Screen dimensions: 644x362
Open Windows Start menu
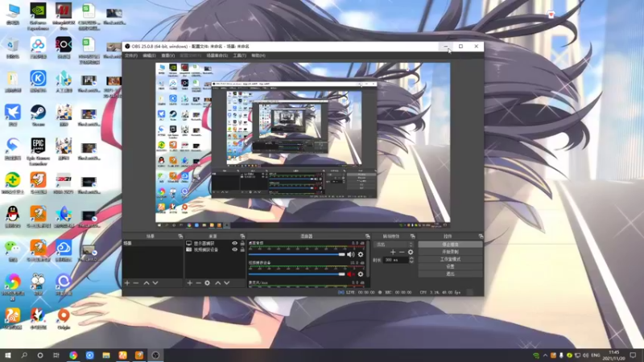pos(8,356)
